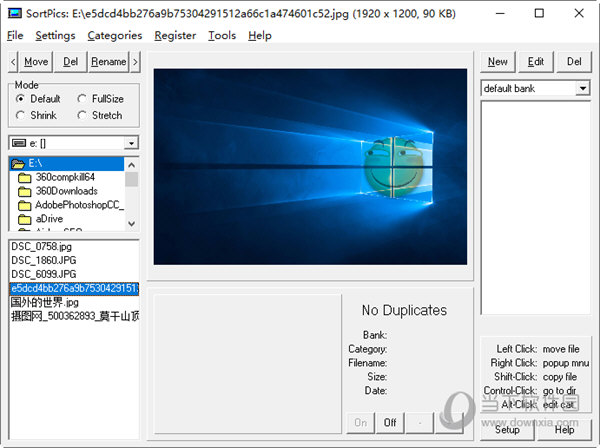
Task: Click the 360Downloads folder icon
Action: tap(24, 191)
